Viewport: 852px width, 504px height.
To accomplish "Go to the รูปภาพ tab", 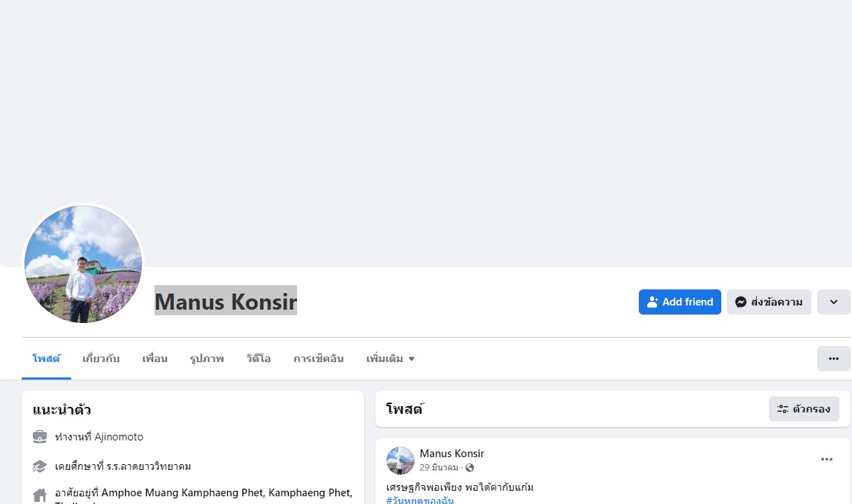I will tap(207, 359).
